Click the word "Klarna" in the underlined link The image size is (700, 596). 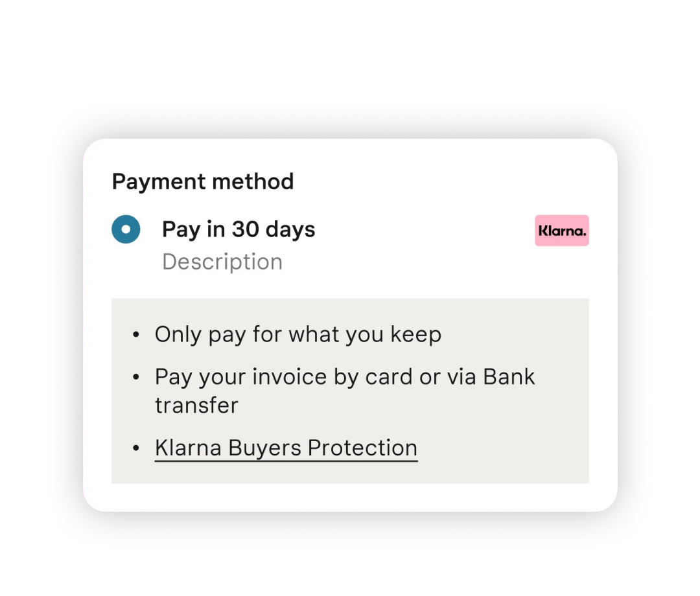coord(188,448)
